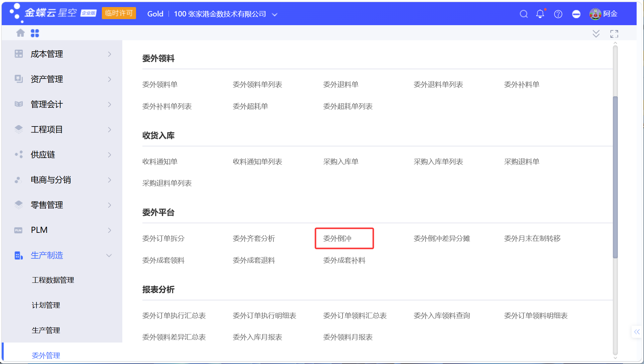
Task: Expand the 资产管理 chevron
Action: tap(110, 79)
